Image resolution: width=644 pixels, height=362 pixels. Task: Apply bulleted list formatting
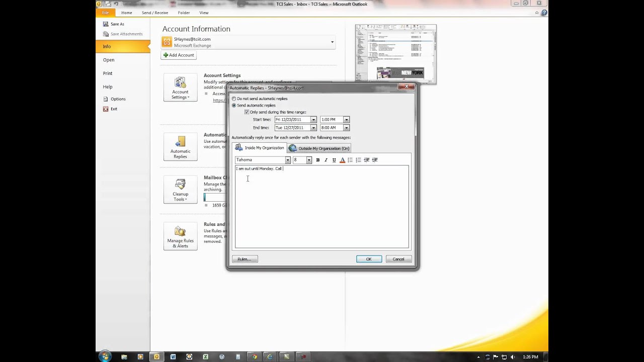(350, 160)
